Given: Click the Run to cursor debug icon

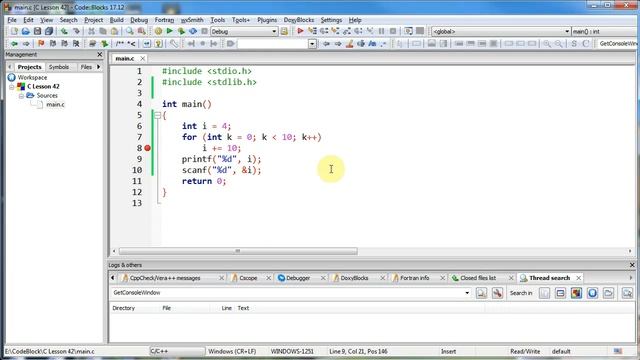Looking at the screenshot, I should [x=312, y=31].
